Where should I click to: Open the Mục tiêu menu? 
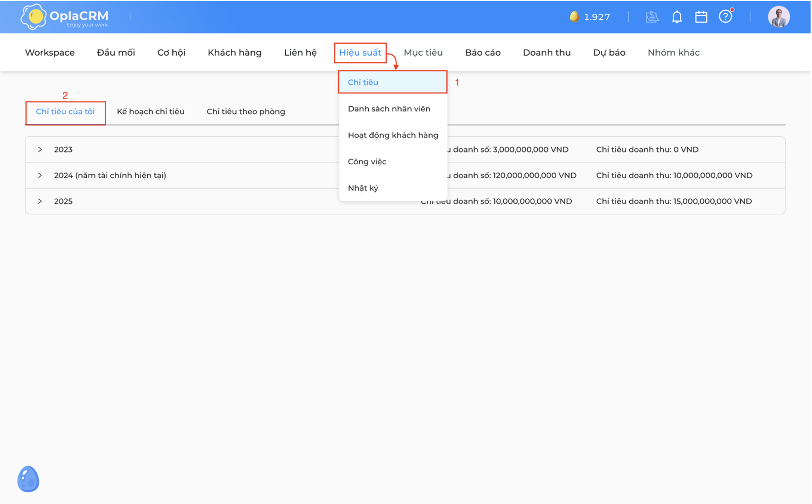click(x=423, y=52)
